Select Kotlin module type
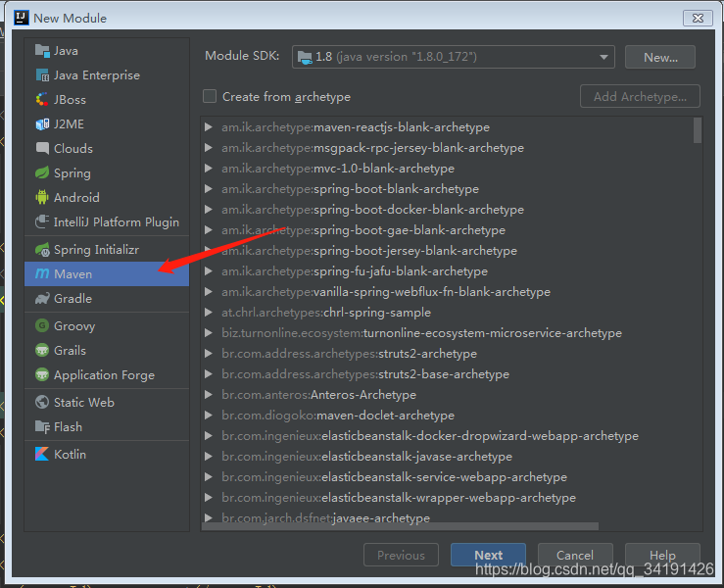 click(107, 454)
